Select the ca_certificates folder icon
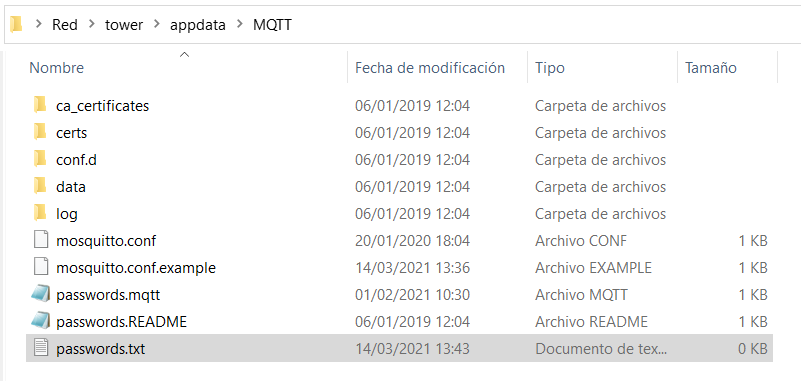This screenshot has height=381, width=801. (x=40, y=106)
